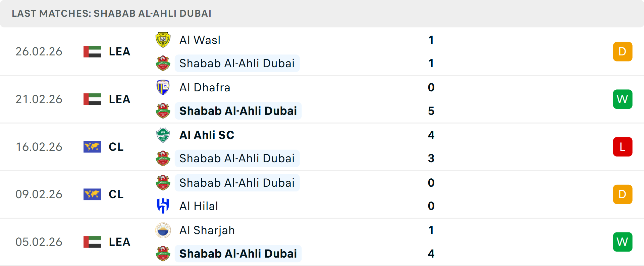Click the Al Wasl club crest
Viewport: 644px width, 266px height.
(163, 39)
